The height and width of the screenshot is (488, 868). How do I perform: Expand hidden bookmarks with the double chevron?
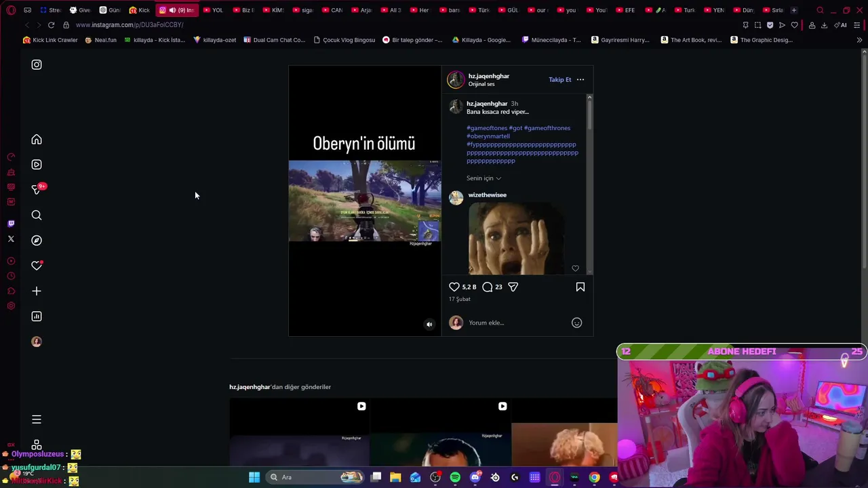[859, 40]
